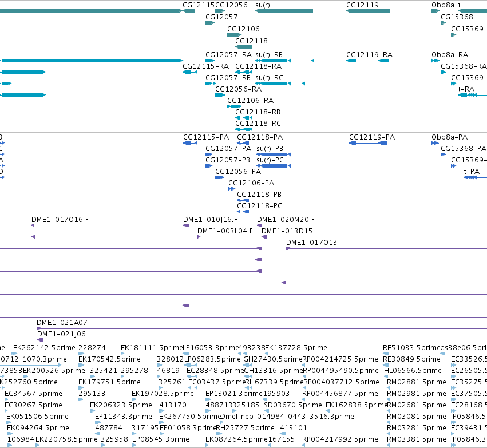Open the CG12106 gene label
Image resolution: width=487 pixels, height=448 pixels.
click(243, 29)
